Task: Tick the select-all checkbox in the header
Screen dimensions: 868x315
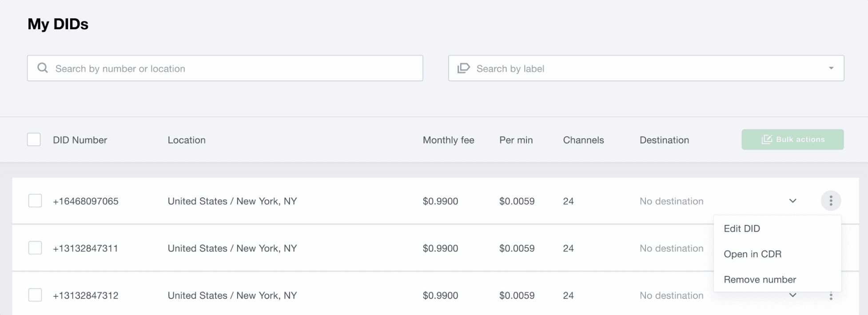Action: (34, 139)
